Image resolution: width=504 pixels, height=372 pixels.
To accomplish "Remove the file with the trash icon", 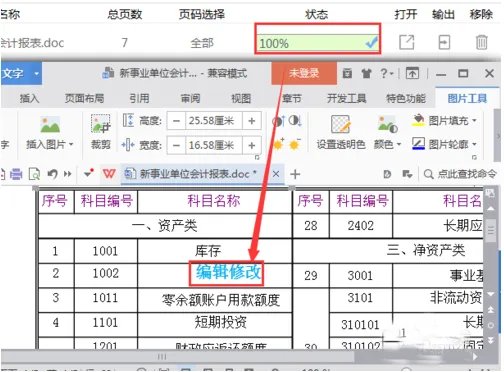I will click(x=481, y=42).
